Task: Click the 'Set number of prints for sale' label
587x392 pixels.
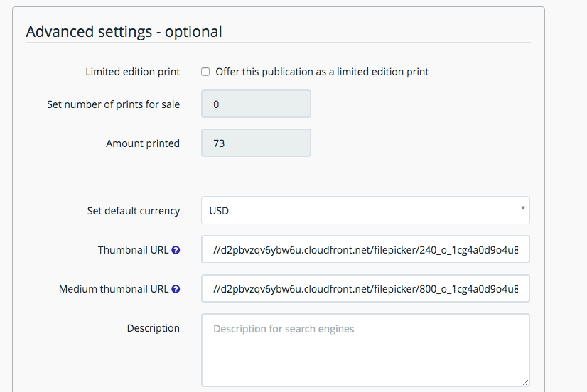Action: pos(114,104)
